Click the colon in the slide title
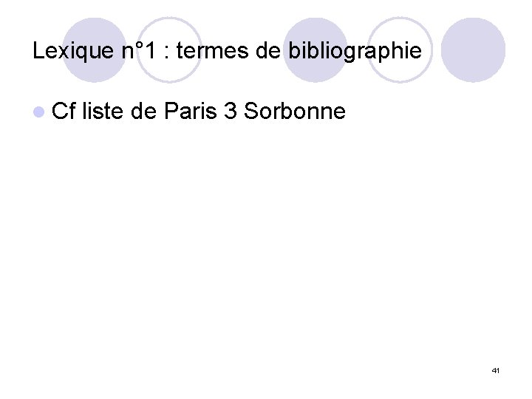Viewport: 532px width, 399px height. pyautogui.click(x=168, y=52)
